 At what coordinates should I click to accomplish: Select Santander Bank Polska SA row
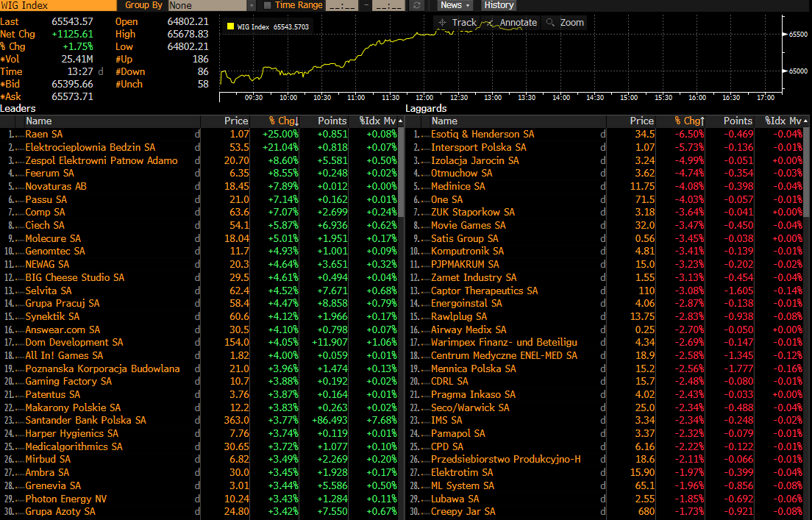click(85, 420)
